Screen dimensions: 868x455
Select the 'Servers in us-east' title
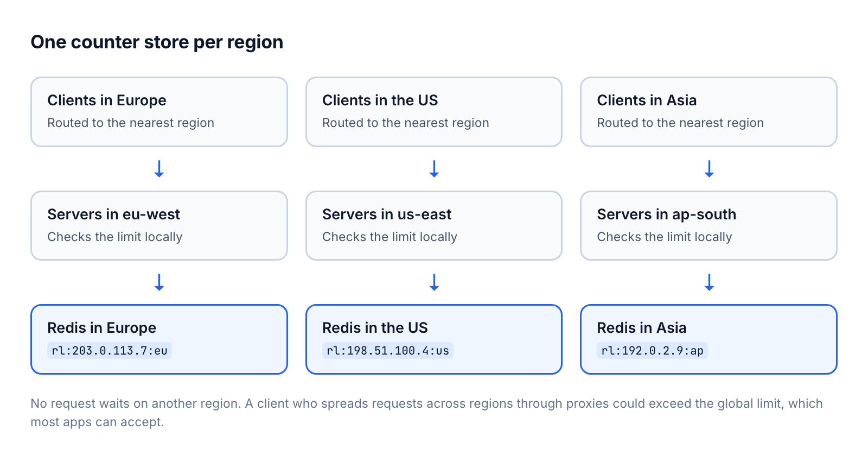coord(387,214)
